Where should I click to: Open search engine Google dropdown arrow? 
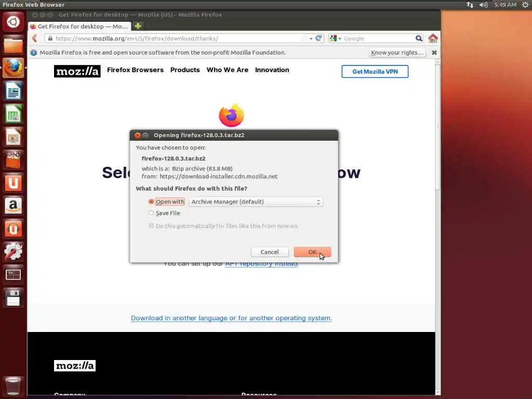pos(340,38)
